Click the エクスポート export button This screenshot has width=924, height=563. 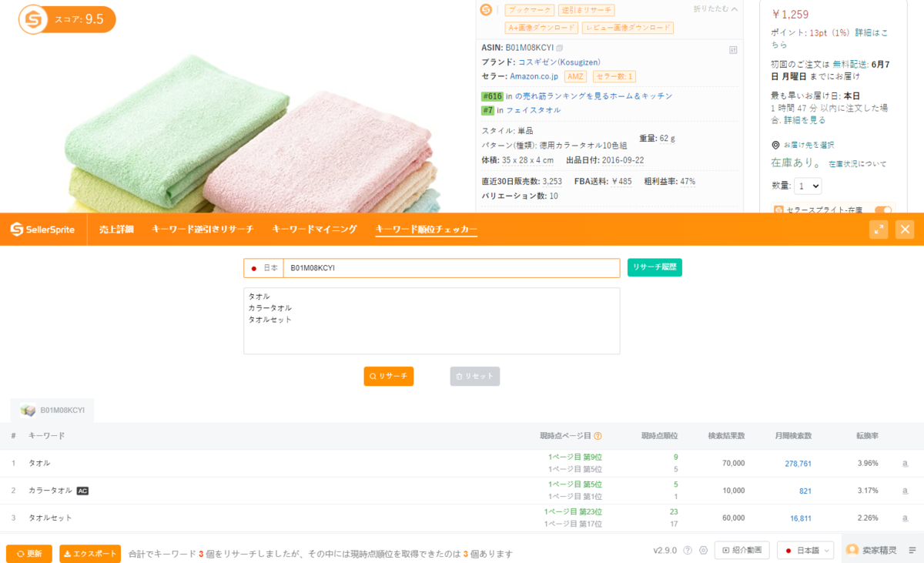(x=90, y=554)
